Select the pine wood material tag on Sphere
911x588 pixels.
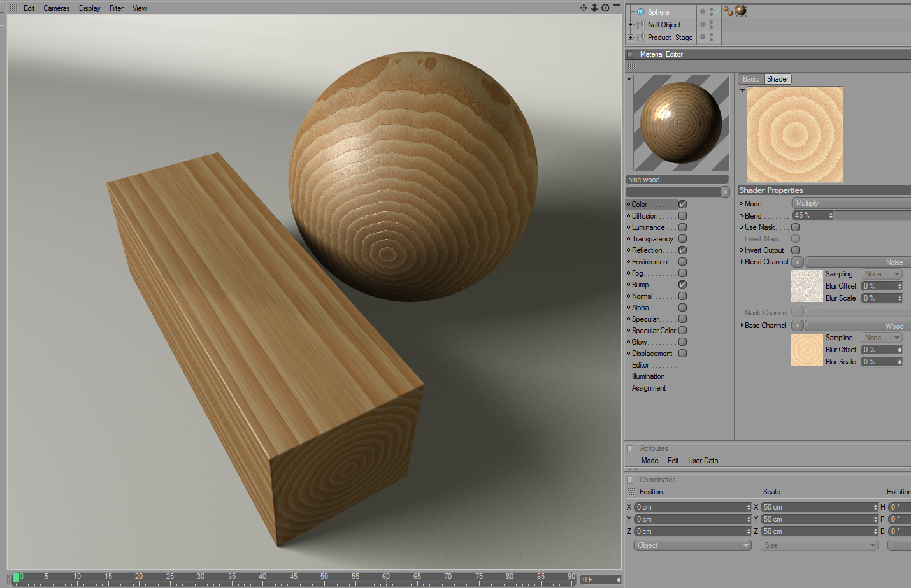(x=741, y=11)
